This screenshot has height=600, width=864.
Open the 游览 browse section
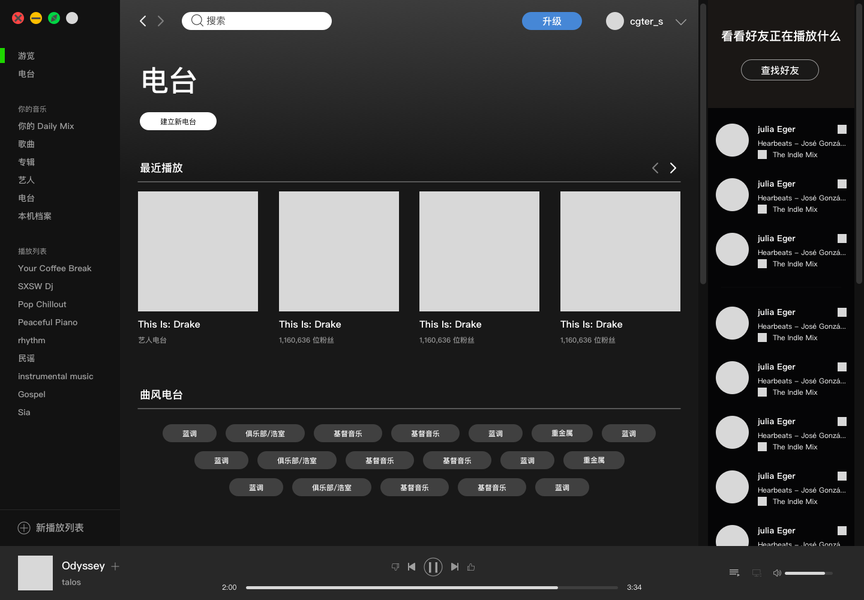point(26,56)
